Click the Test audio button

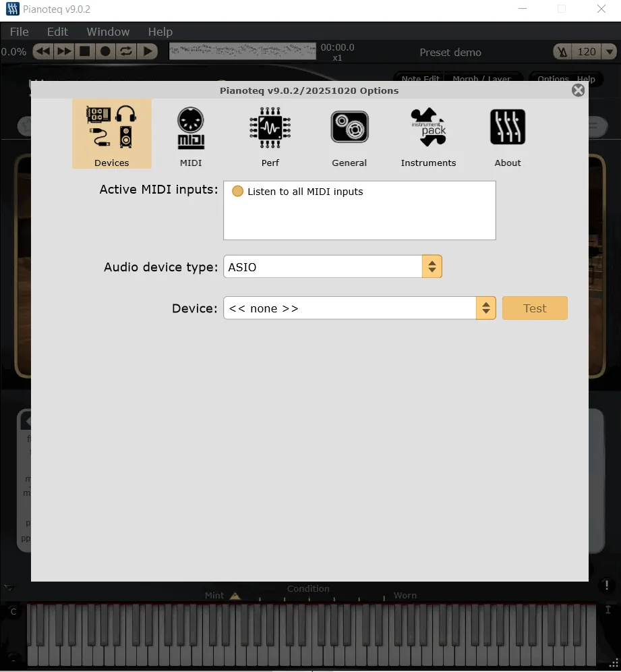click(x=535, y=308)
